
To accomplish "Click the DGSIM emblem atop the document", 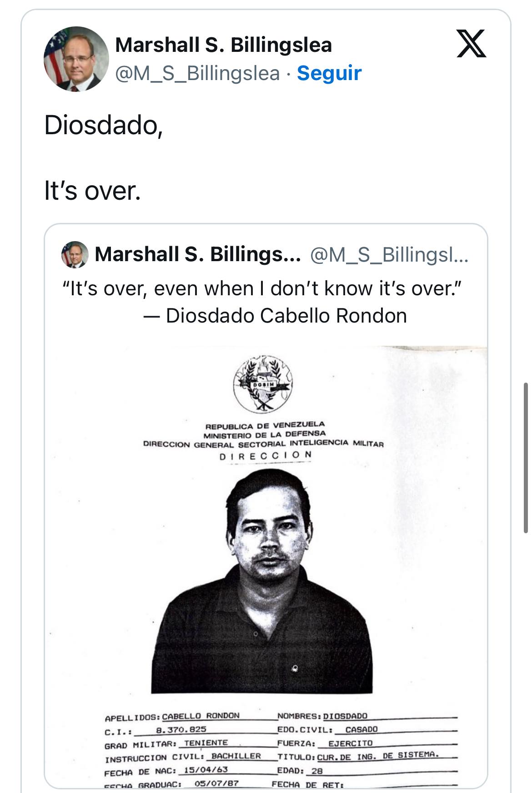I will [x=263, y=384].
